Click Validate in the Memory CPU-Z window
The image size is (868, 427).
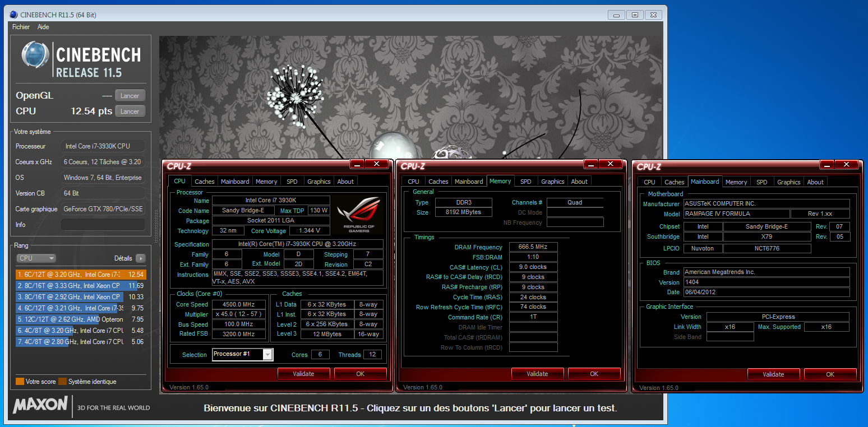click(538, 374)
